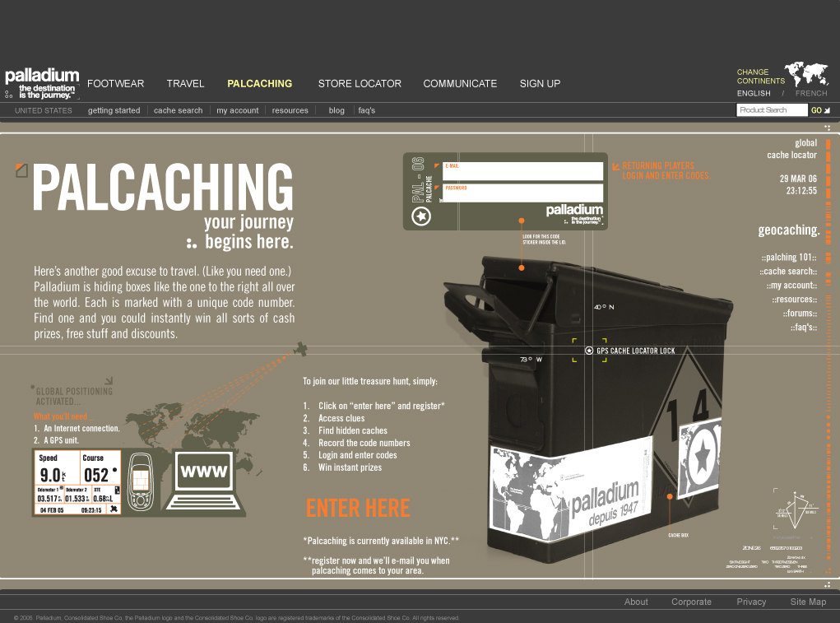Click the GPS handheld unit illustration
The height and width of the screenshot is (623, 840).
141,481
